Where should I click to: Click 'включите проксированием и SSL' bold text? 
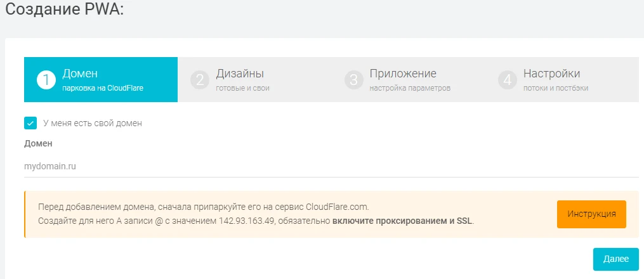tap(402, 221)
